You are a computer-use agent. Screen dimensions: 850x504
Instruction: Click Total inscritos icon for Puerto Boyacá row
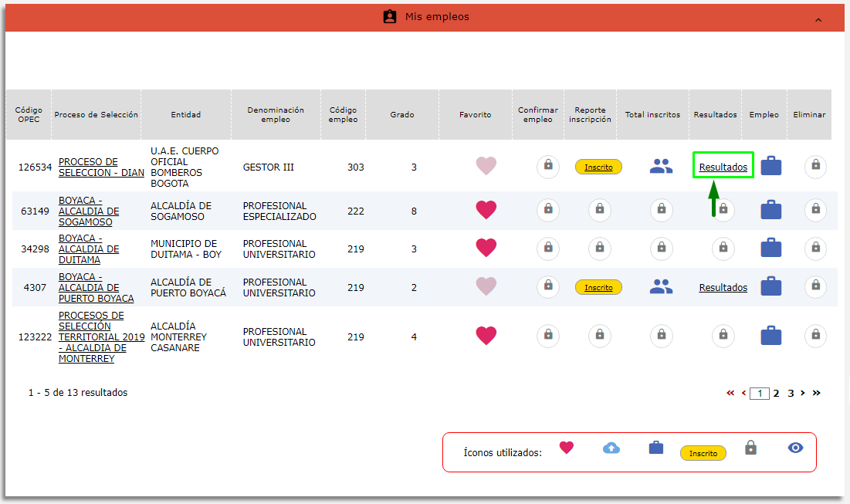(661, 287)
